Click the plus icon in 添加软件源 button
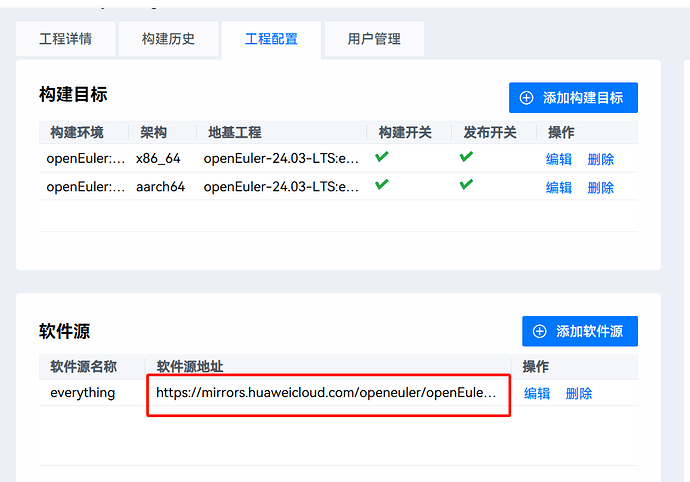690x482 pixels. pos(540,331)
